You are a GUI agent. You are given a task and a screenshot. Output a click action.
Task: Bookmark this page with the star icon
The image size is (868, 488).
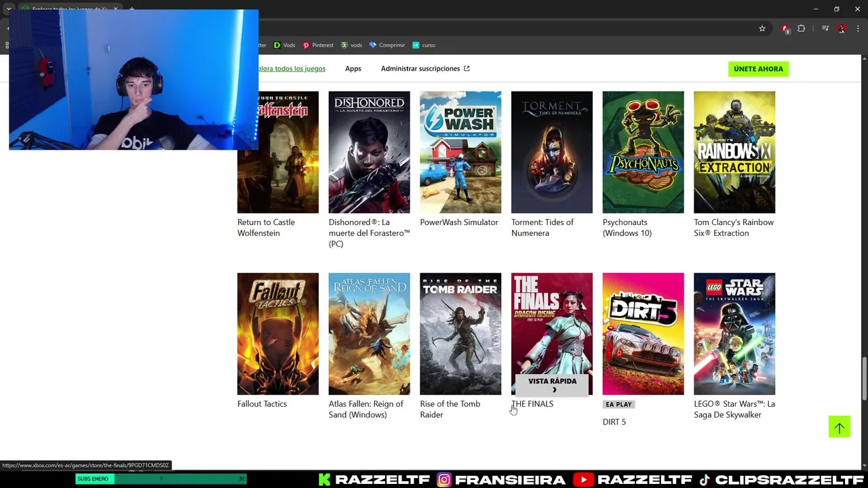pos(762,28)
